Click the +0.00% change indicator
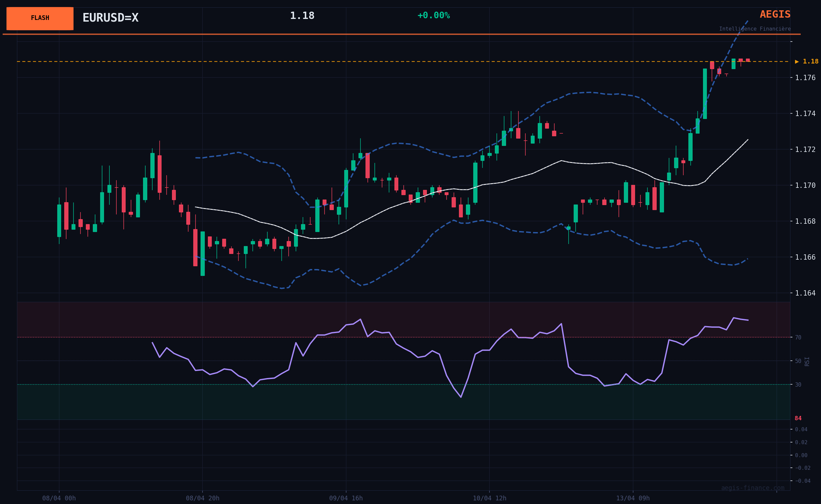Screen dimensions: 821x504 (x=433, y=16)
